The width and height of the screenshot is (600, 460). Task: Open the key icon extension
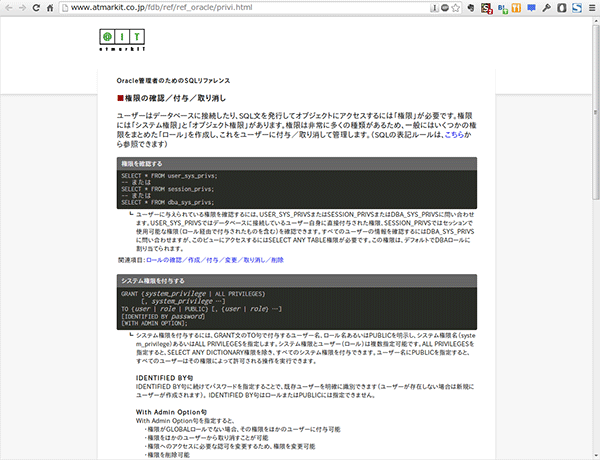tap(546, 8)
